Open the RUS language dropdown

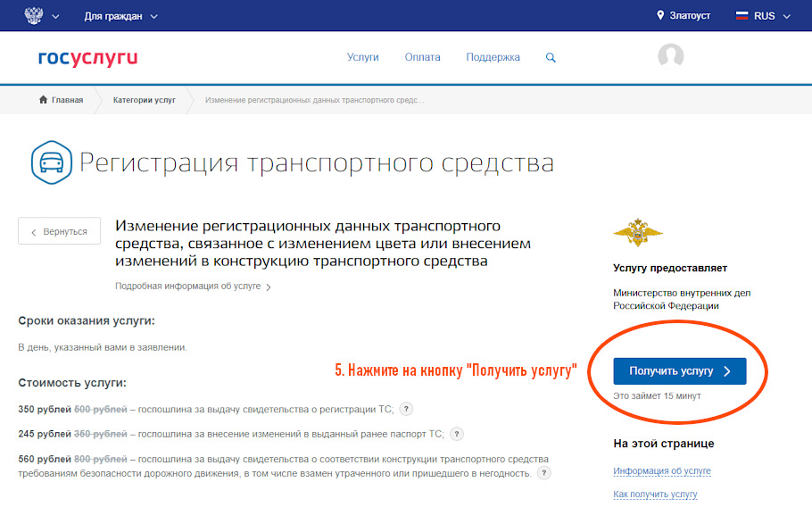pyautogui.click(x=772, y=16)
